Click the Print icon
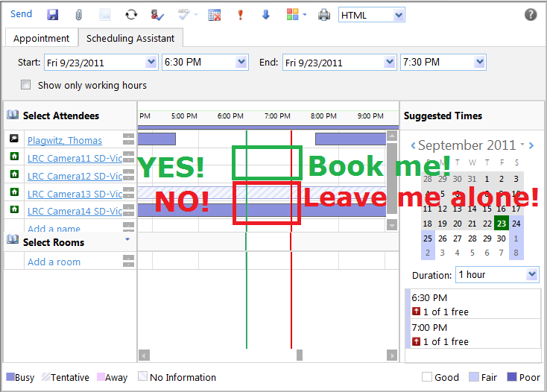The image size is (547, 392). click(x=324, y=15)
